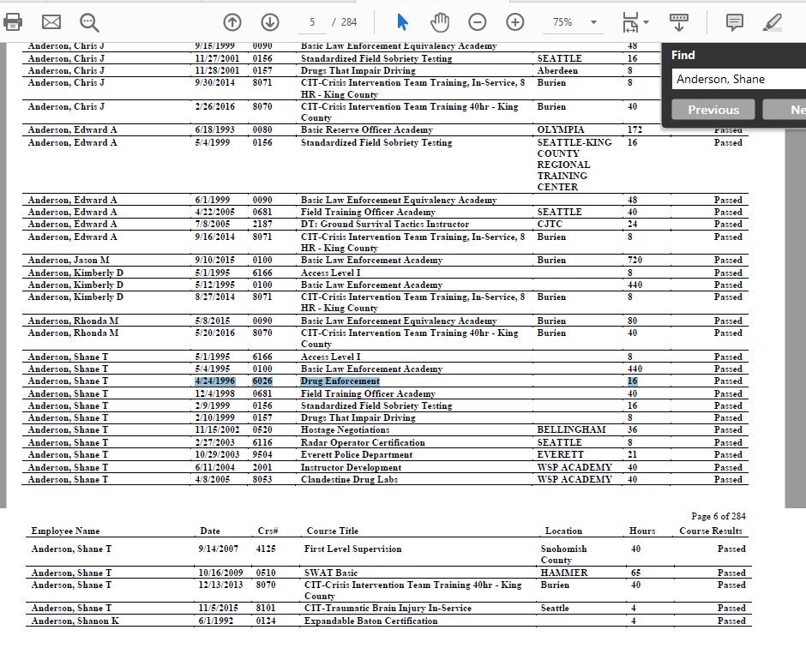Click the Location column header

563,531
